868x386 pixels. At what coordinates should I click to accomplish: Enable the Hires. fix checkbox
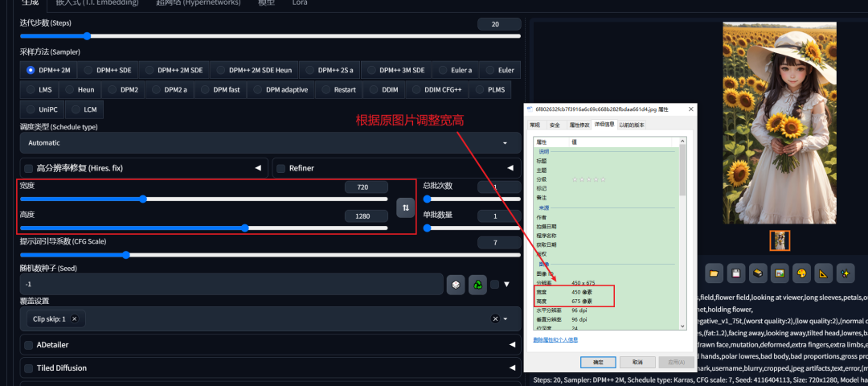point(28,168)
